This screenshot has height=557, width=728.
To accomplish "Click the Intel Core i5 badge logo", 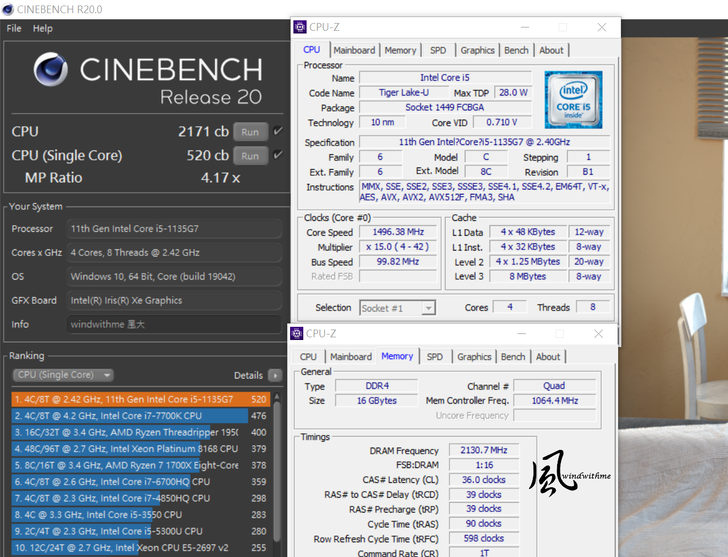I will tap(573, 99).
